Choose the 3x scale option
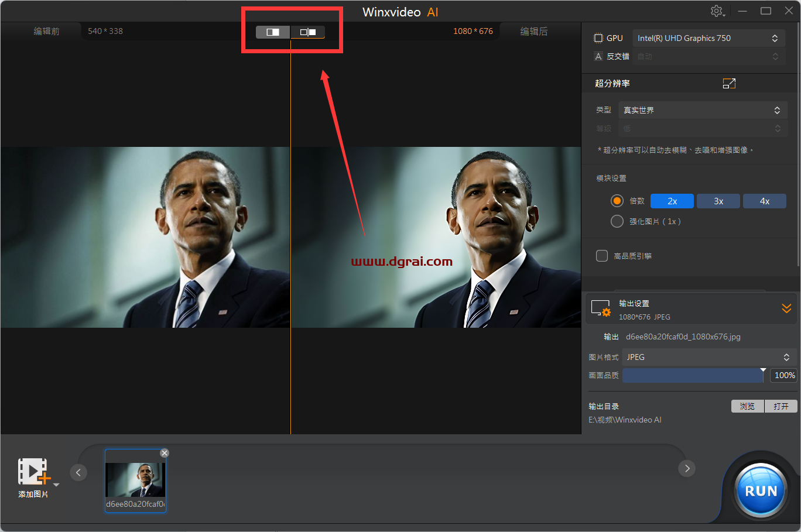 click(x=718, y=201)
